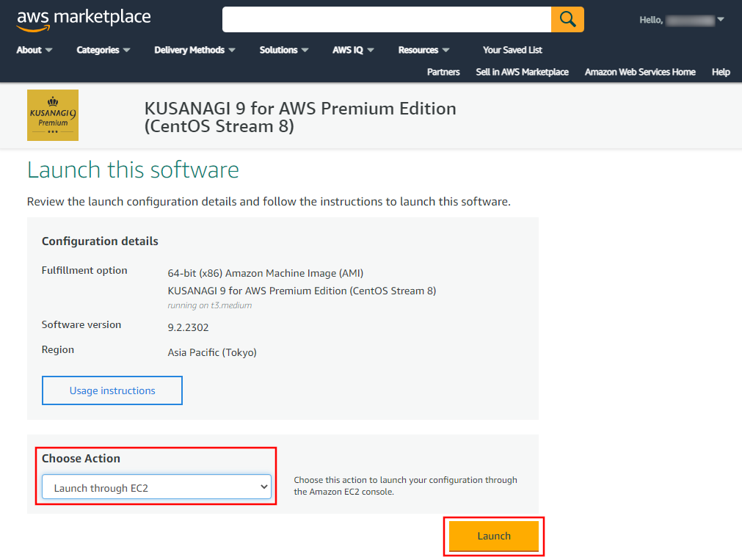Click the orange search magnifier button
Screen dimensions: 742x560
[x=567, y=19]
